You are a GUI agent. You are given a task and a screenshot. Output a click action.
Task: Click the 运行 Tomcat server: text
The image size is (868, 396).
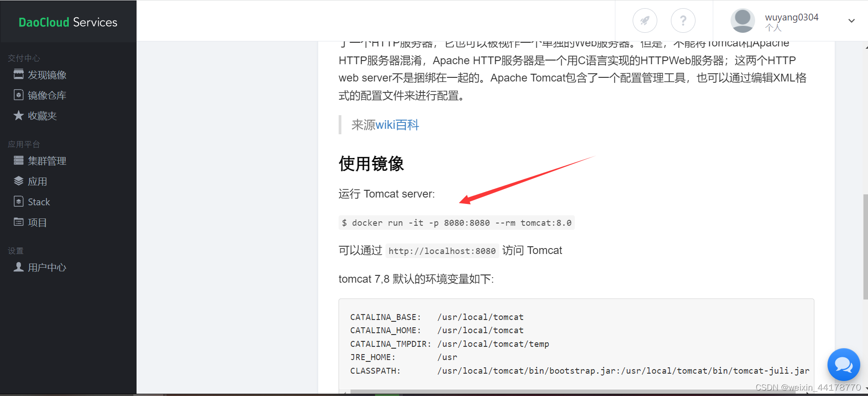[387, 194]
